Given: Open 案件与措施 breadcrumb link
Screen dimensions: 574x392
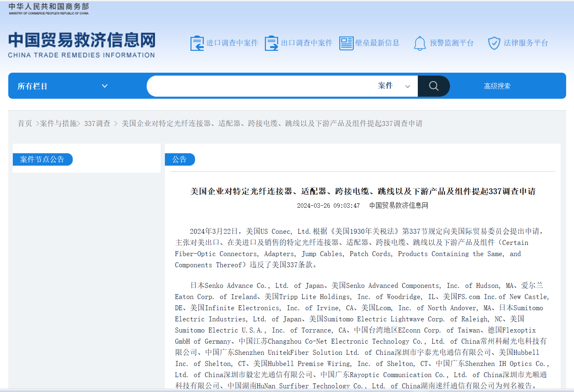Looking at the screenshot, I should [x=58, y=124].
